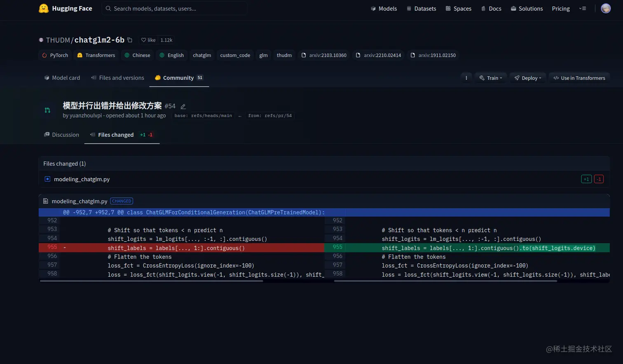Switch to the Model card tab
Viewport: 623px width, 364px height.
pyautogui.click(x=62, y=78)
